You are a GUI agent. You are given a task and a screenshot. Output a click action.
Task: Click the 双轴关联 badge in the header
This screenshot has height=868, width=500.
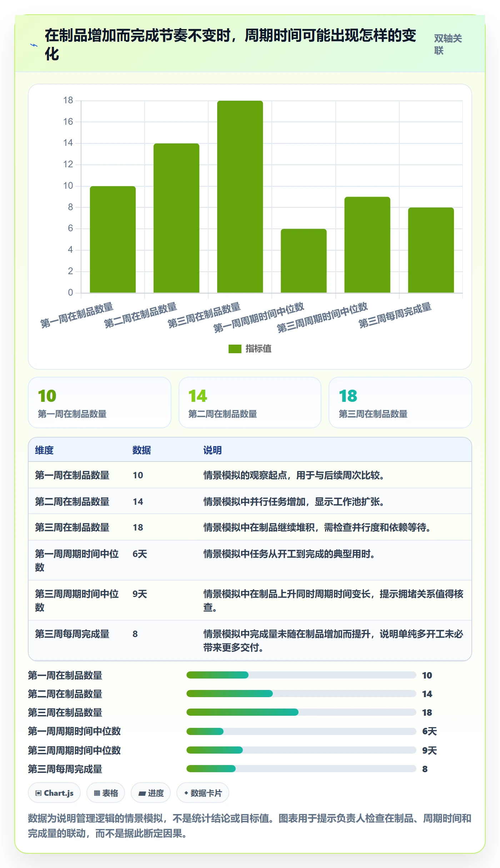tap(448, 44)
